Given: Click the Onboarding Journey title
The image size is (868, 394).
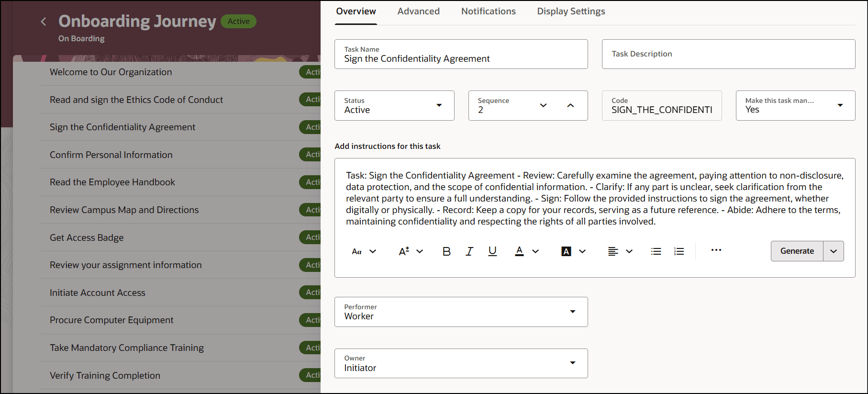Looking at the screenshot, I should click(x=137, y=21).
